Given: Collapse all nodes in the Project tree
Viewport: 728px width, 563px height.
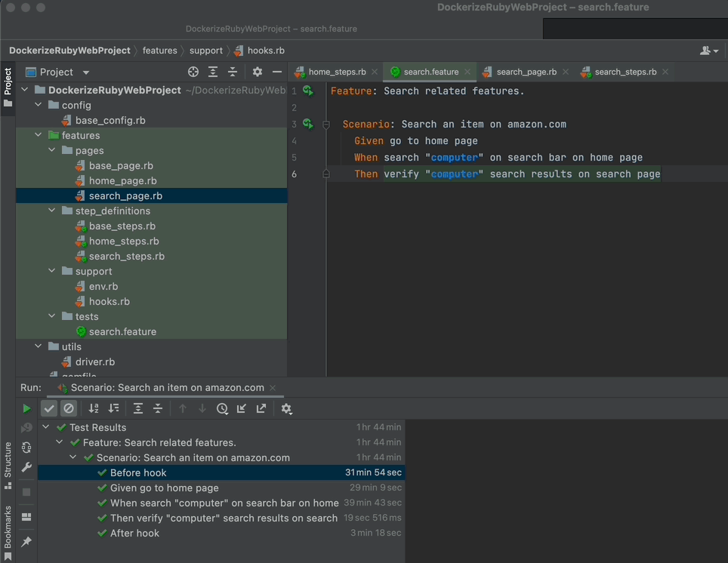Looking at the screenshot, I should (x=233, y=72).
